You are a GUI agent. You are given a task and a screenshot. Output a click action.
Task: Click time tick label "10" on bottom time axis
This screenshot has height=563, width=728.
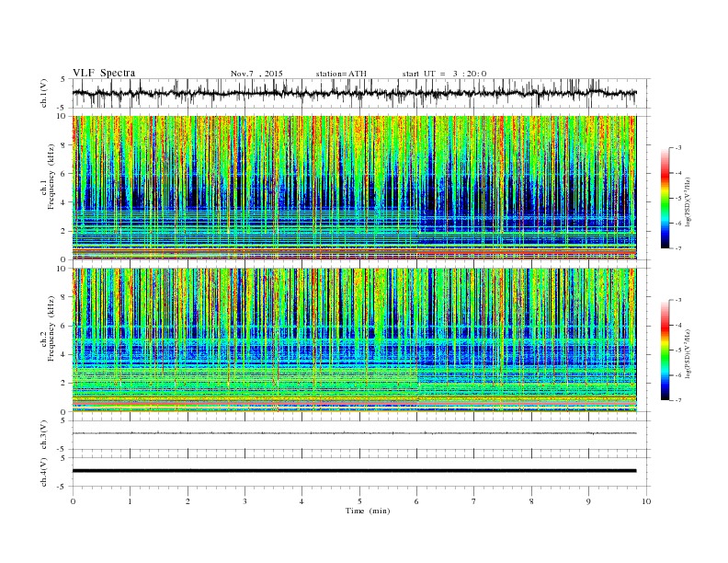tap(646, 501)
